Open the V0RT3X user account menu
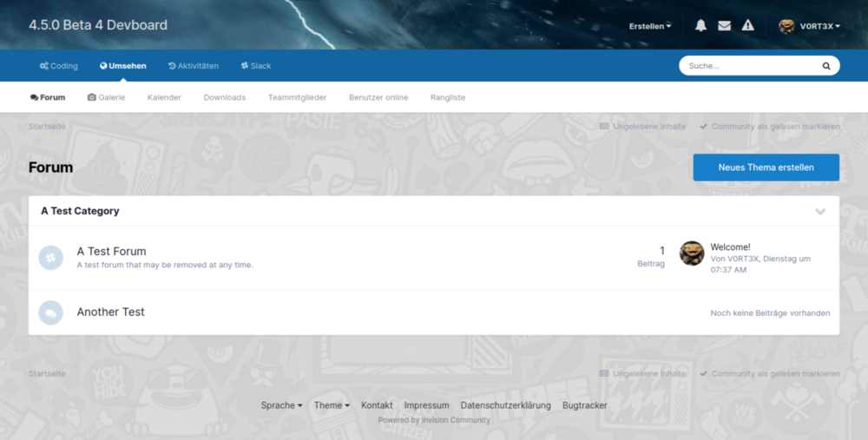Screen dimensions: 868x440 [x=809, y=26]
